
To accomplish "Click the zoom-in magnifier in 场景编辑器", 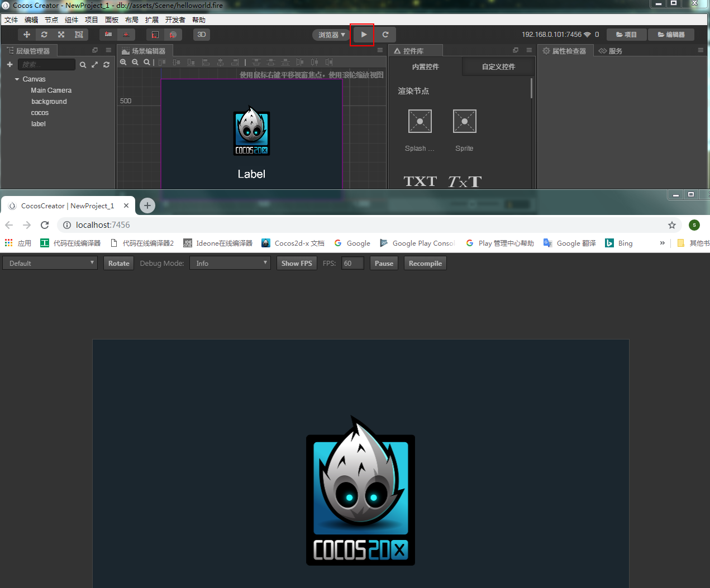I will (123, 62).
